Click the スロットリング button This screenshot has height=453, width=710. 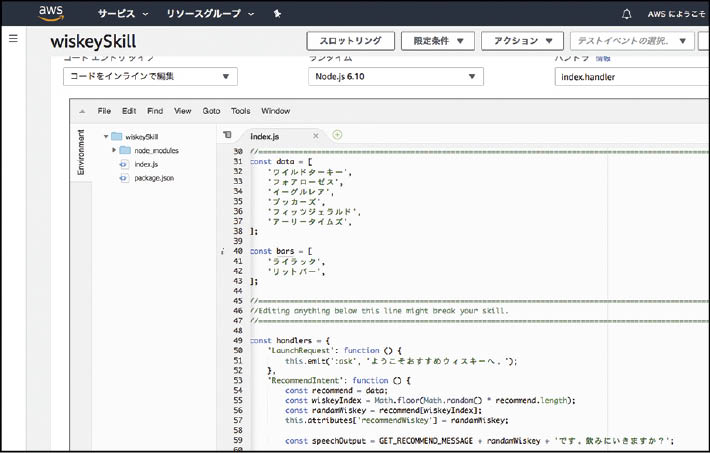(x=350, y=41)
